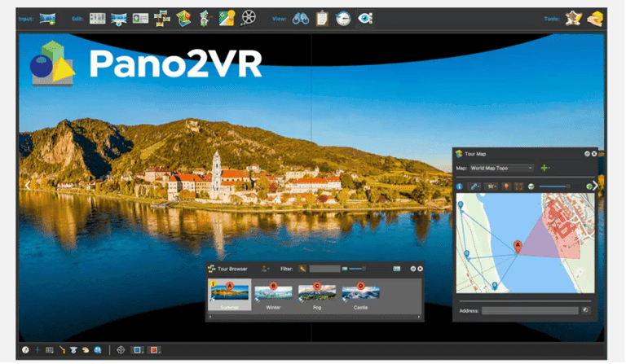Click the orange fit-to-frame icon in Tour Map

click(518, 186)
